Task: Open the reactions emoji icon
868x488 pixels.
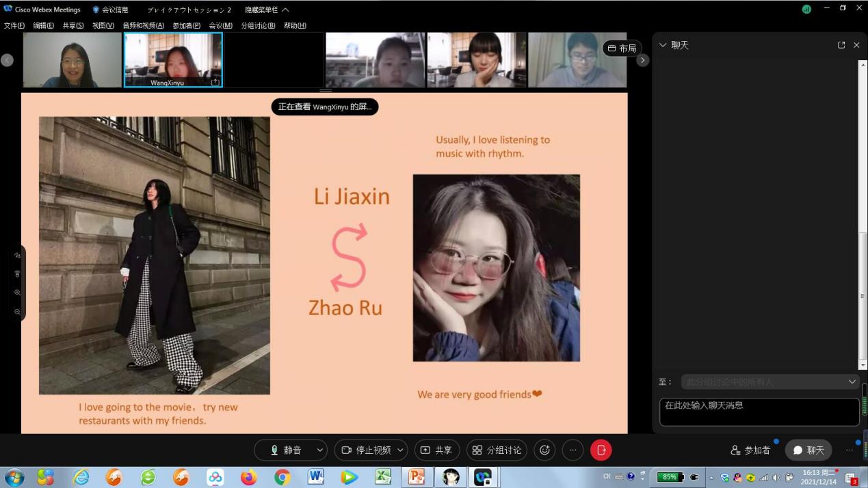Action: (x=544, y=450)
